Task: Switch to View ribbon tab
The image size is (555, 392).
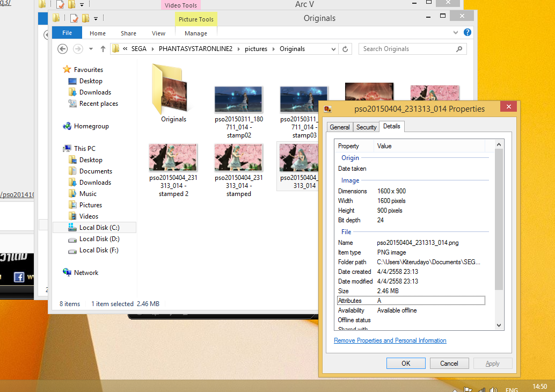Action: click(158, 33)
